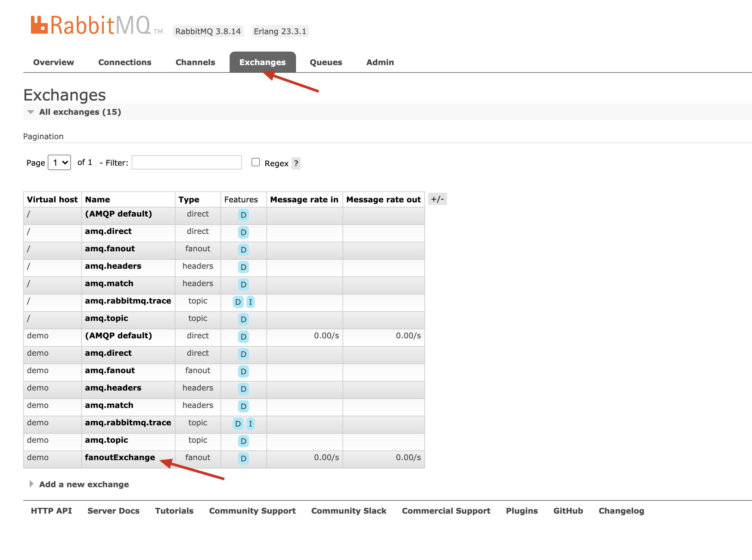Image resolution: width=752 pixels, height=560 pixels.
Task: Click the Regex help question mark
Action: click(296, 164)
